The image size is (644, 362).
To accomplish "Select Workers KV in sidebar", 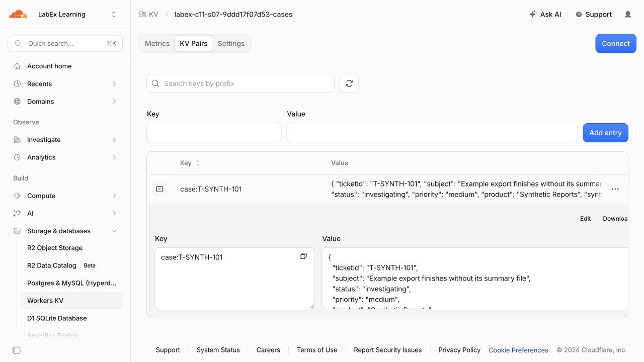I will pyautogui.click(x=72, y=301).
